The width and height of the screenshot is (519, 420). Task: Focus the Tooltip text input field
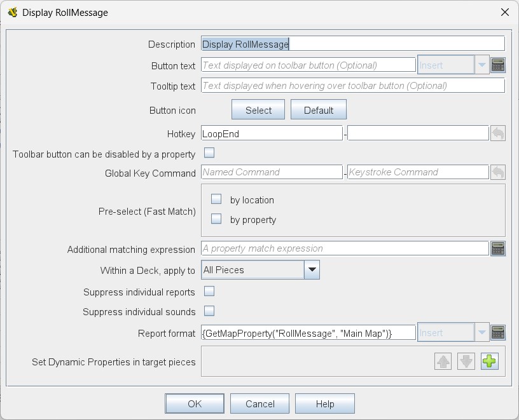(353, 85)
